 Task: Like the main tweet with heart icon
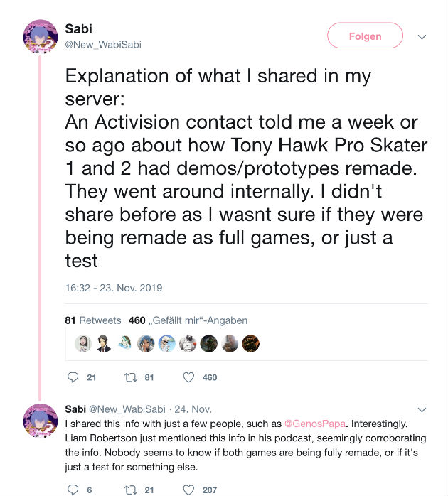point(188,377)
